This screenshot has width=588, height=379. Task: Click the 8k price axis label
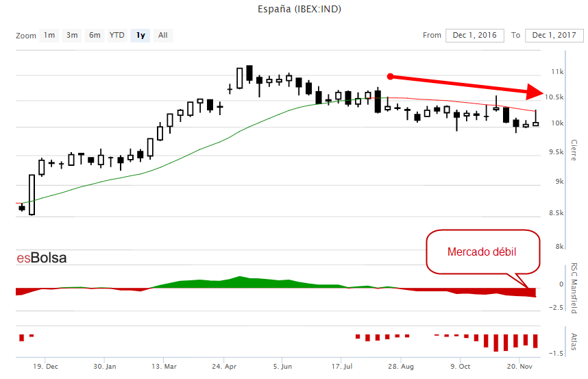559,246
